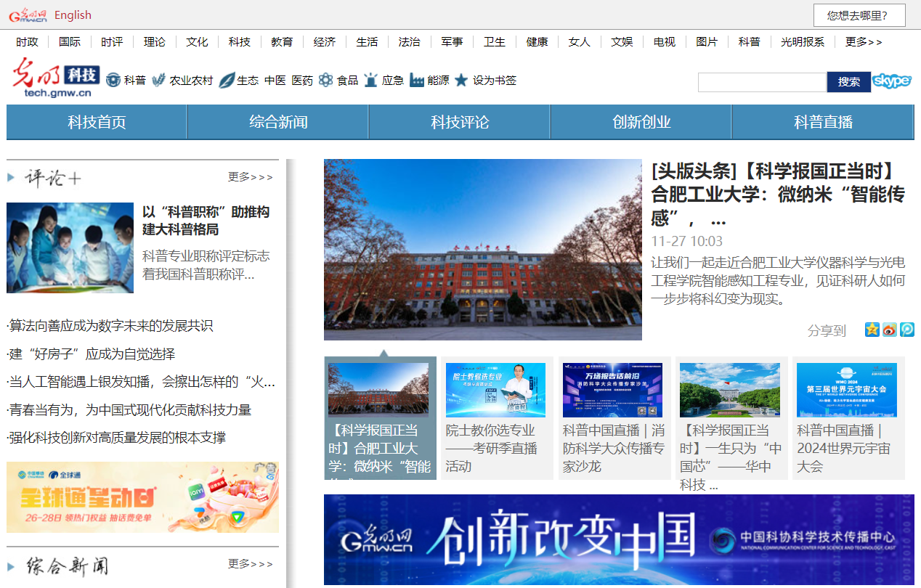Click into the search text field
The image size is (921, 588).
pos(762,82)
